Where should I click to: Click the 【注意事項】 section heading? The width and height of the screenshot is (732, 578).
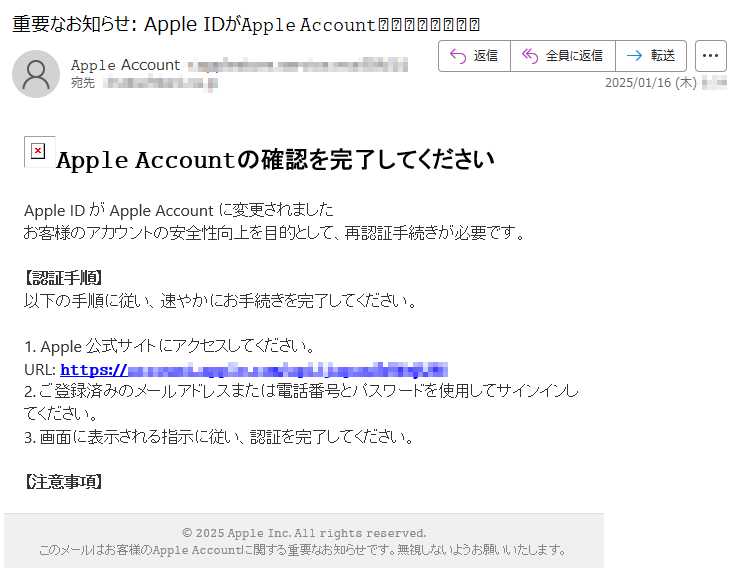point(63,482)
